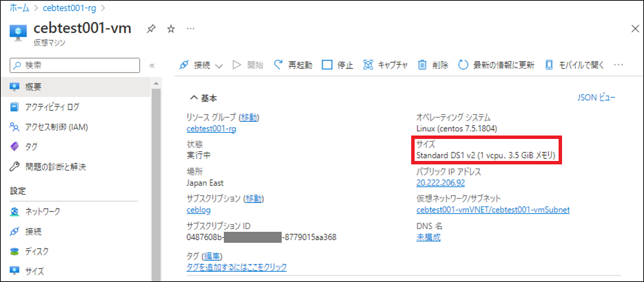Click 未構成 DNS name link

tap(428, 237)
